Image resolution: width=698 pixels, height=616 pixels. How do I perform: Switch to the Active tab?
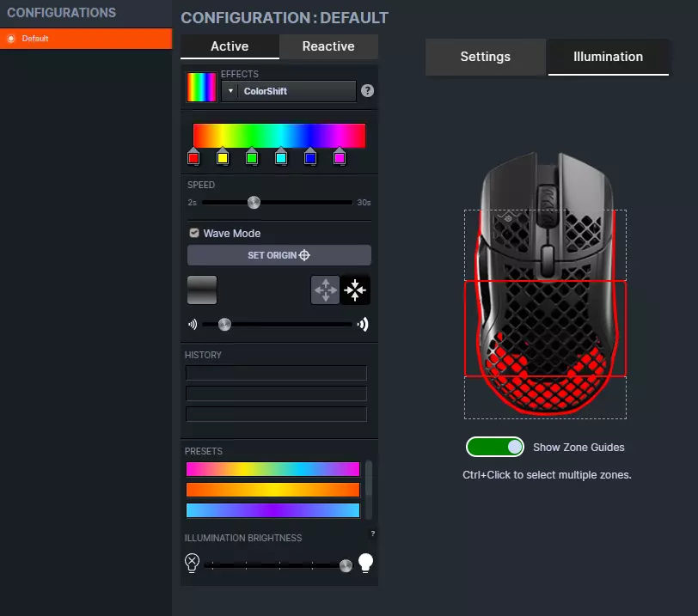pos(230,46)
